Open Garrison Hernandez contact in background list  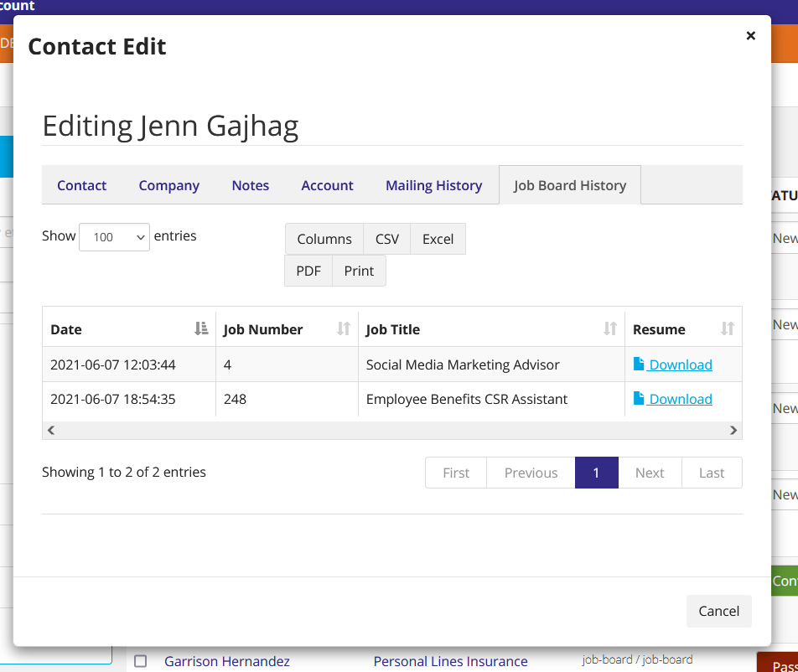tap(227, 661)
